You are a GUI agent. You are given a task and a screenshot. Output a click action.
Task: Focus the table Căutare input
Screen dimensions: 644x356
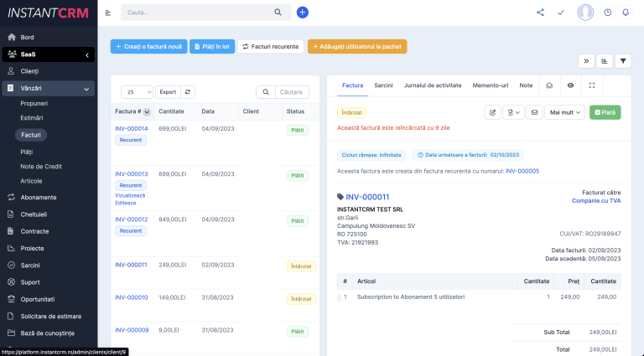pyautogui.click(x=292, y=92)
